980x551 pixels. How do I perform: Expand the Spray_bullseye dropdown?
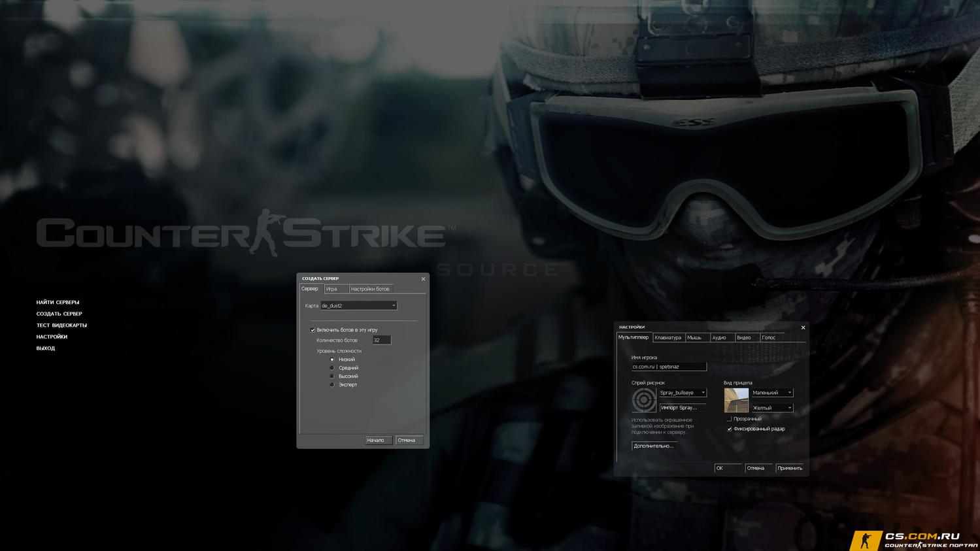click(x=683, y=393)
